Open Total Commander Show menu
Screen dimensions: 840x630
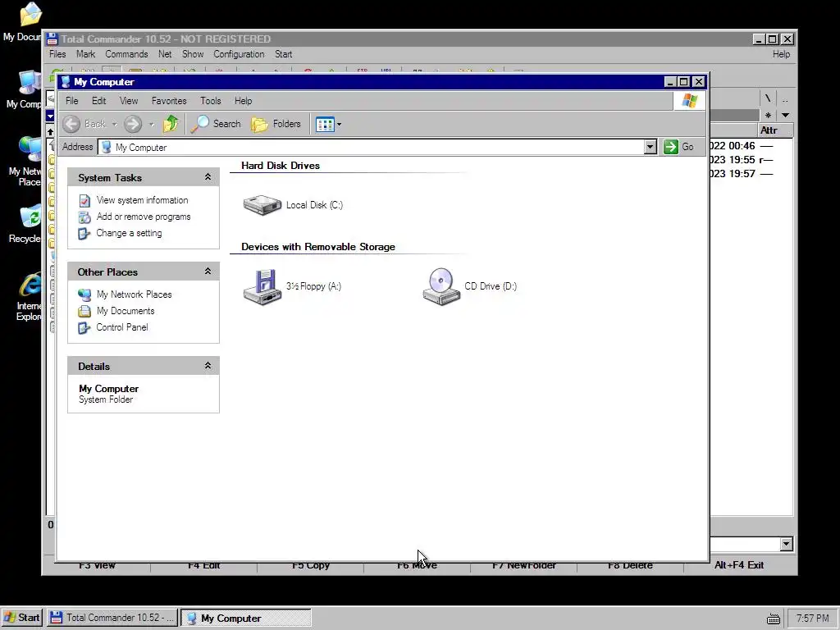point(193,54)
